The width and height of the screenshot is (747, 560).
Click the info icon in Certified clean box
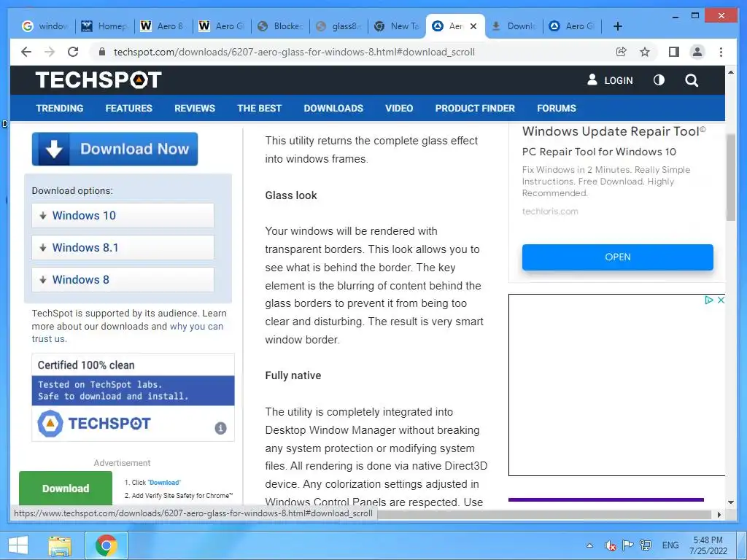(220, 427)
